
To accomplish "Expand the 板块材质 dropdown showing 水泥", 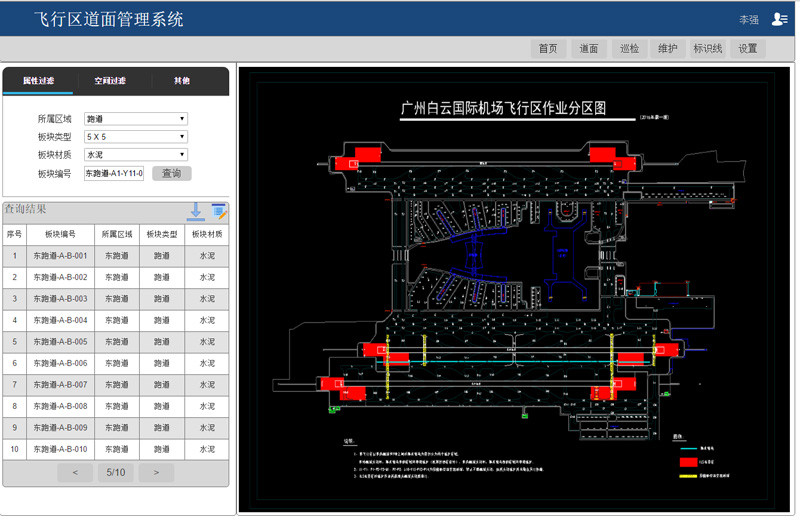I will pyautogui.click(x=136, y=155).
